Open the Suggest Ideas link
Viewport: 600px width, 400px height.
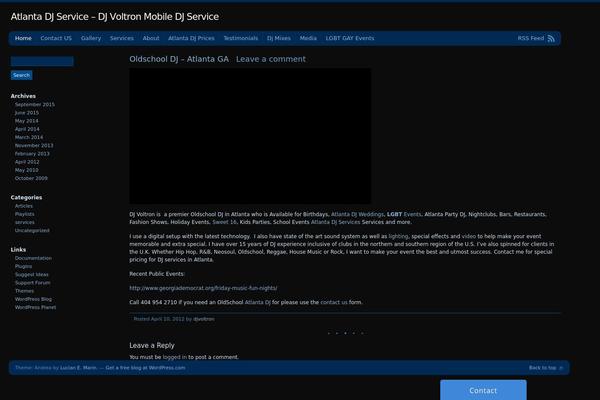click(31, 275)
